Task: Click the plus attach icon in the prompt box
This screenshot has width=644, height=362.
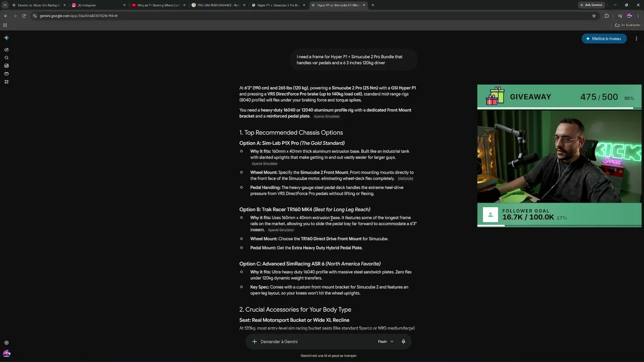Action: [x=255, y=342]
